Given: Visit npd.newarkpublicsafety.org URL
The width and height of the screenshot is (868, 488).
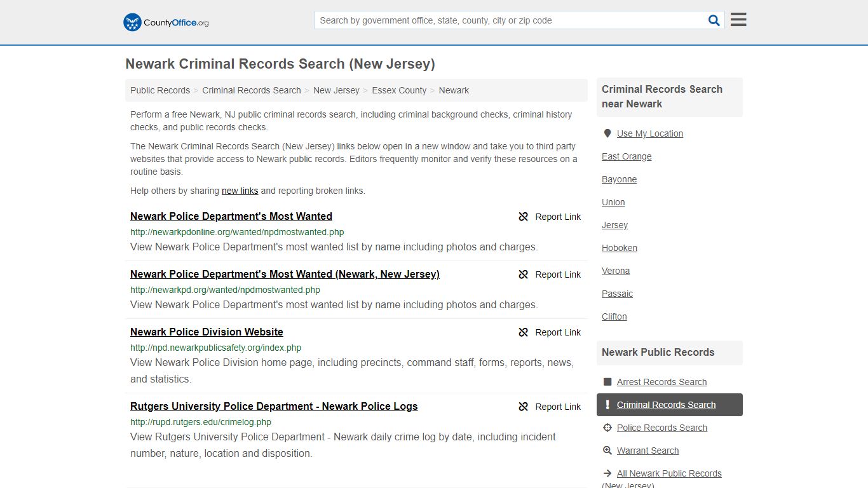Looking at the screenshot, I should coord(215,348).
